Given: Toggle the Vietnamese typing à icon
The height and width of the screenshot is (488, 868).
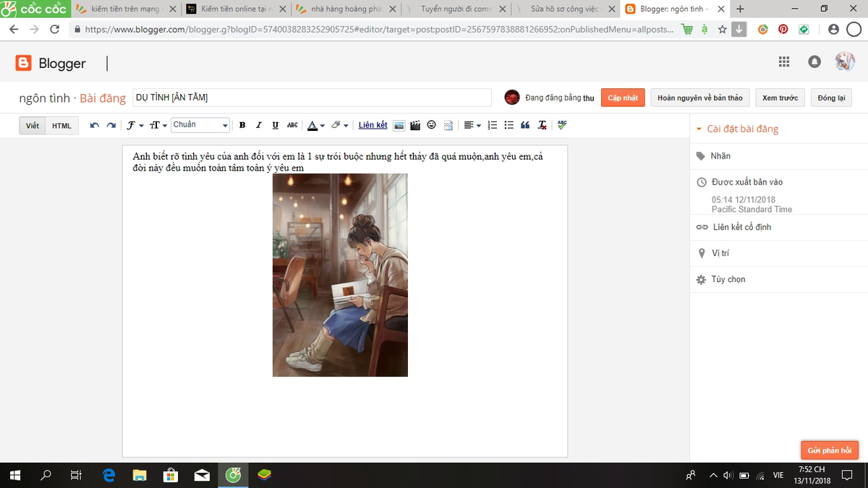Looking at the screenshot, I should tap(705, 30).
